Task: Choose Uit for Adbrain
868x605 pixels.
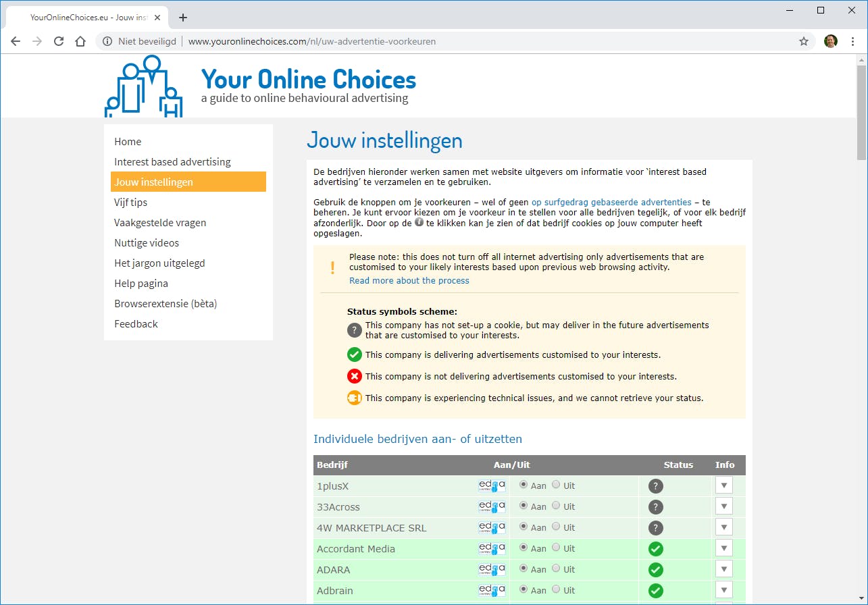Action: click(x=556, y=589)
